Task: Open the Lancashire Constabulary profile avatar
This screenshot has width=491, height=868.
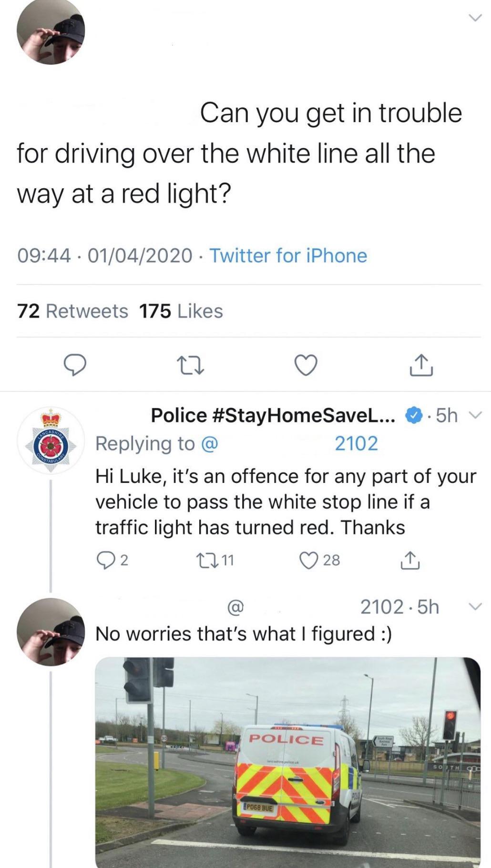Action: 51,440
